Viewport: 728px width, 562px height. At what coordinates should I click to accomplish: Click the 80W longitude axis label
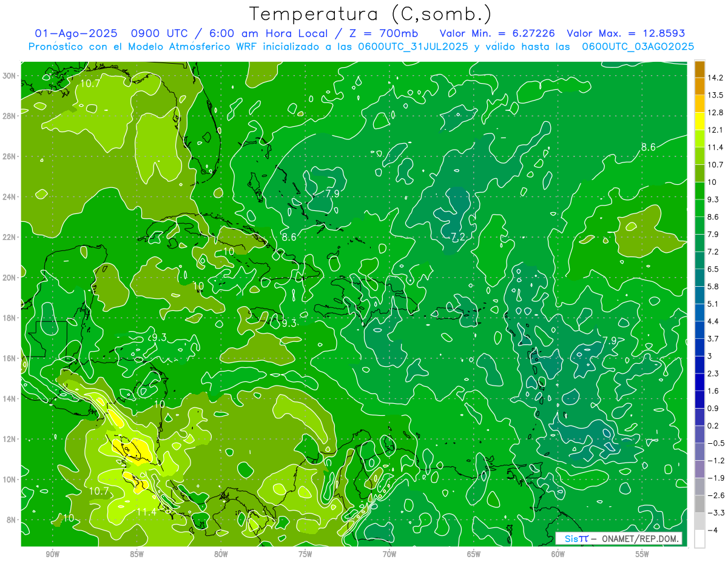click(x=221, y=554)
